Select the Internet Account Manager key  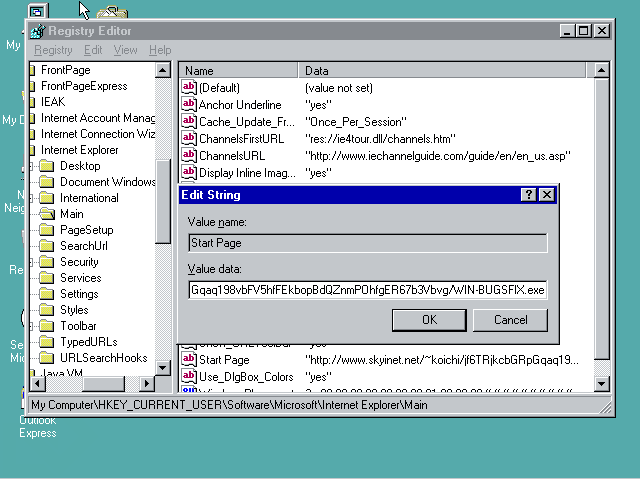98,118
